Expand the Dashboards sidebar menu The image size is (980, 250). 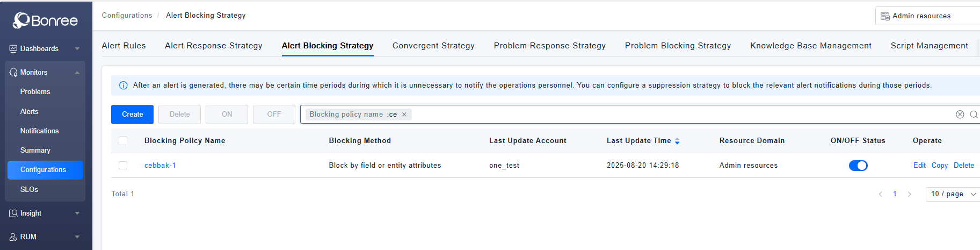pyautogui.click(x=77, y=49)
